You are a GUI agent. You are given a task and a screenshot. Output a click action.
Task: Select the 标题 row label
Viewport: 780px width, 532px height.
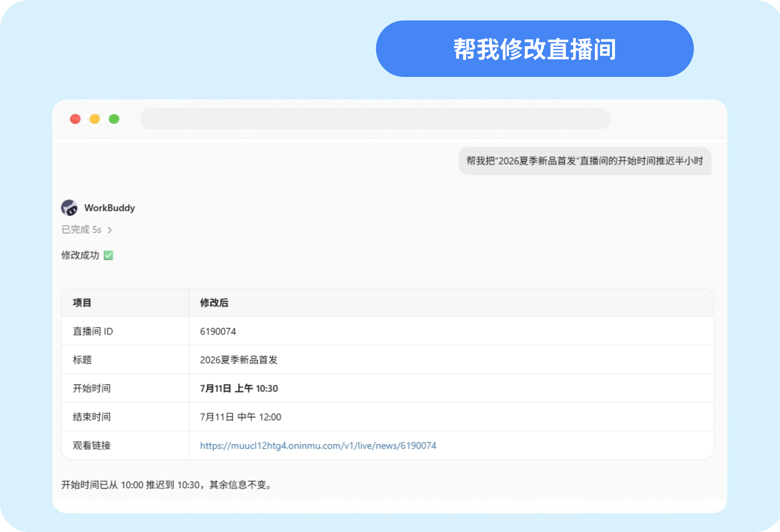82,360
